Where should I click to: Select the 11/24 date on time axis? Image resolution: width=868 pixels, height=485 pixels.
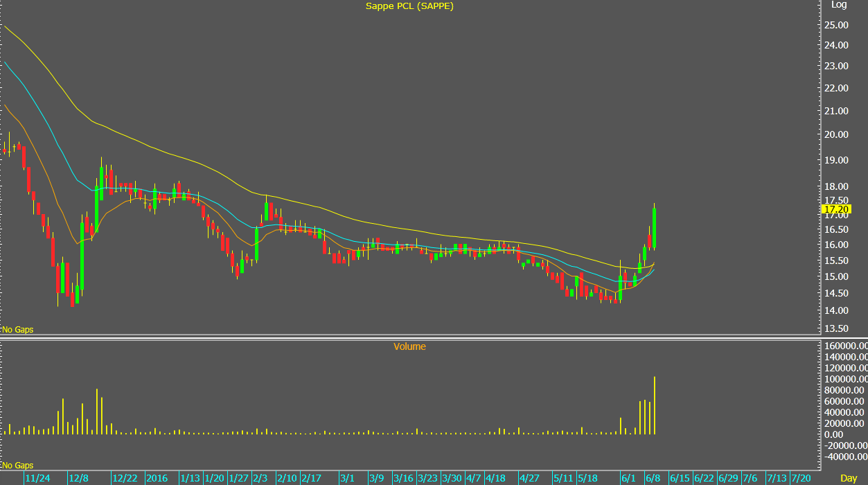37,479
